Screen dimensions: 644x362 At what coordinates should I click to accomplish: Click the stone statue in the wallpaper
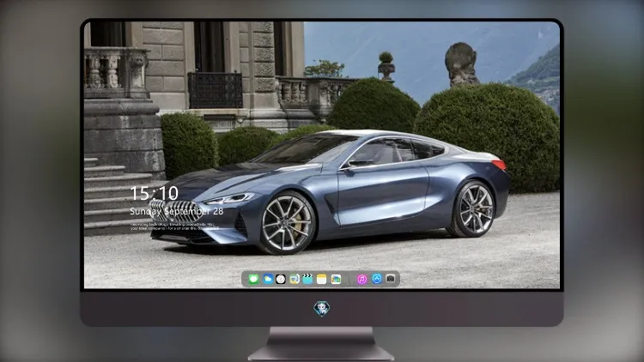461,64
